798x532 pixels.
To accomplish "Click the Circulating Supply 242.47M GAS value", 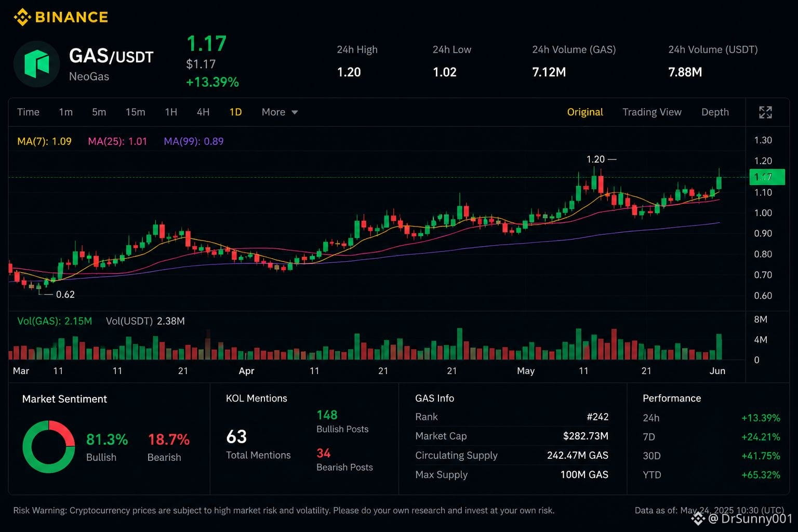I will point(578,455).
